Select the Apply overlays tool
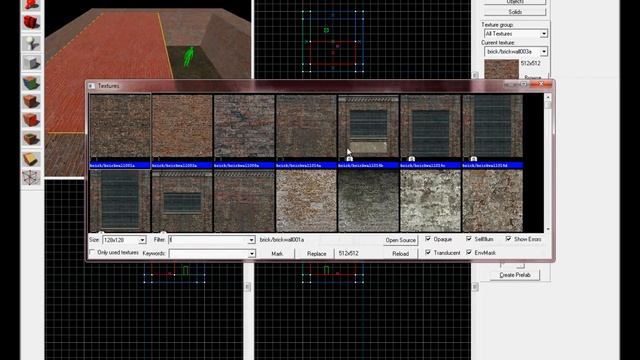Image resolution: width=640 pixels, height=360 pixels. [x=31, y=139]
